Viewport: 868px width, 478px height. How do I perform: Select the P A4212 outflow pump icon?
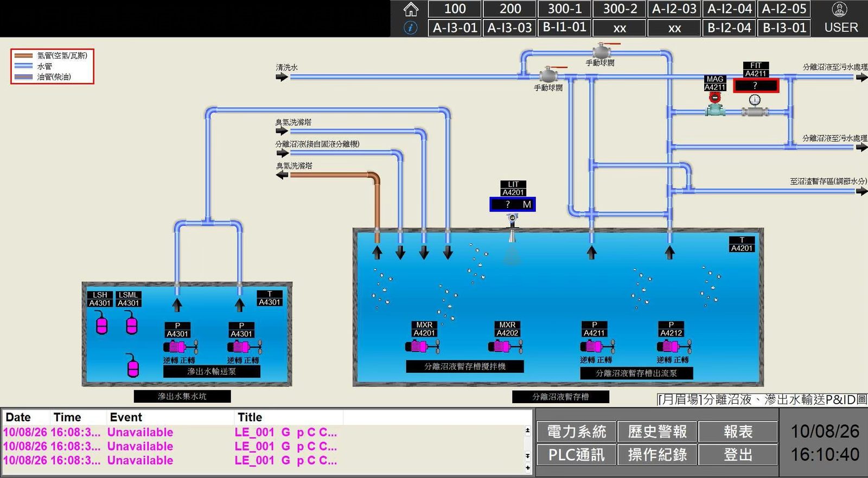674,346
